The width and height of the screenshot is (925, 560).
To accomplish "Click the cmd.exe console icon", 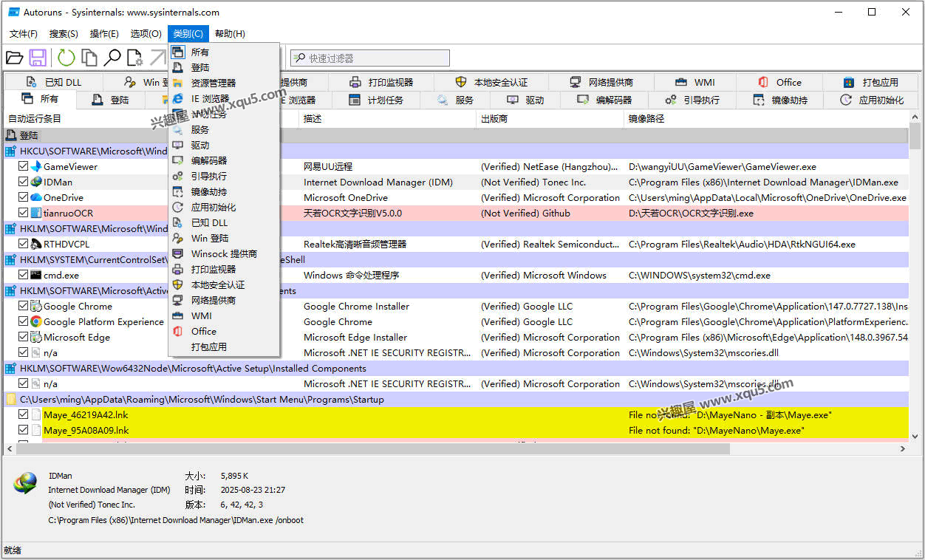I will pos(35,276).
